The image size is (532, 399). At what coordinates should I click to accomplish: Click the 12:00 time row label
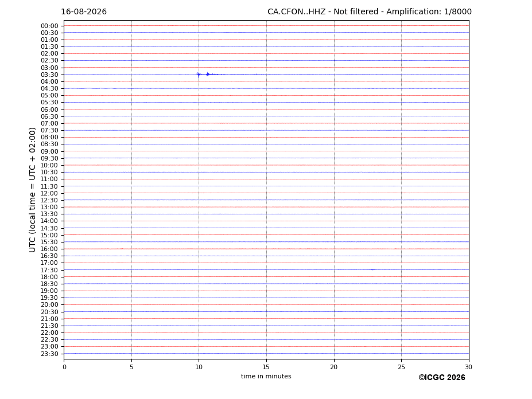[49, 193]
